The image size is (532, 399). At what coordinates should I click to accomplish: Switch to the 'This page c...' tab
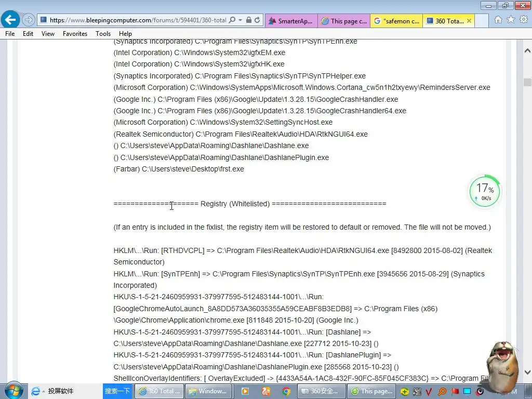tap(344, 21)
